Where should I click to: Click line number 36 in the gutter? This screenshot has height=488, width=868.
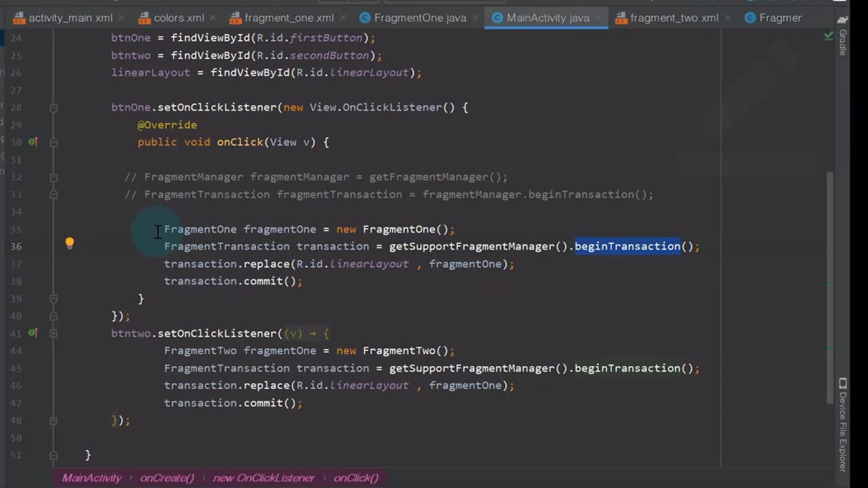(16, 247)
